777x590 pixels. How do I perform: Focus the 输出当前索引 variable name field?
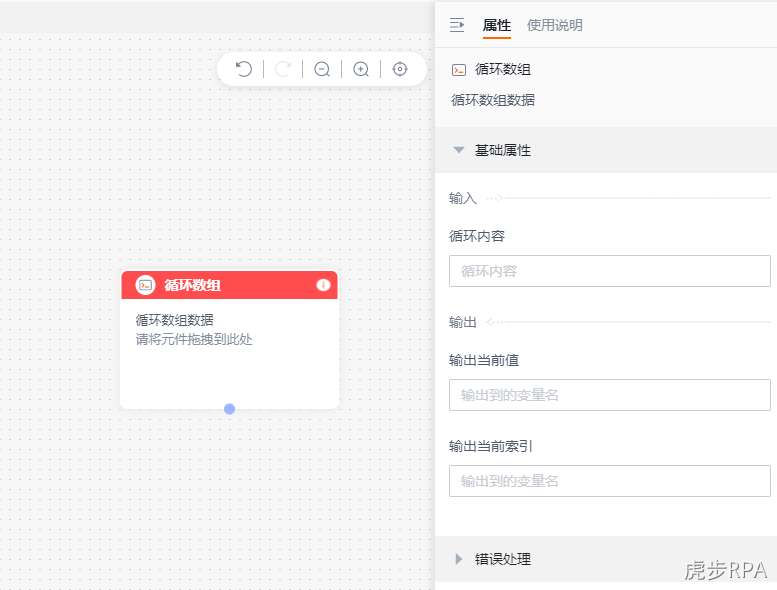point(610,481)
